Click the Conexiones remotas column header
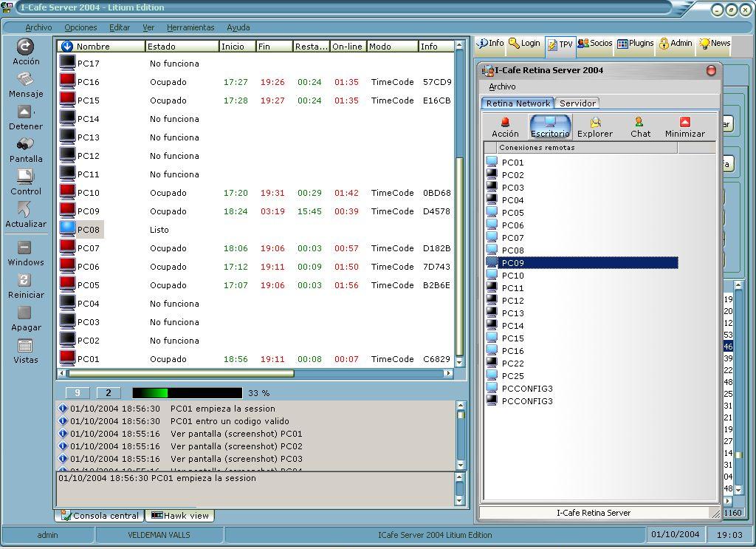Image resolution: width=756 pixels, height=549 pixels. click(x=587, y=147)
